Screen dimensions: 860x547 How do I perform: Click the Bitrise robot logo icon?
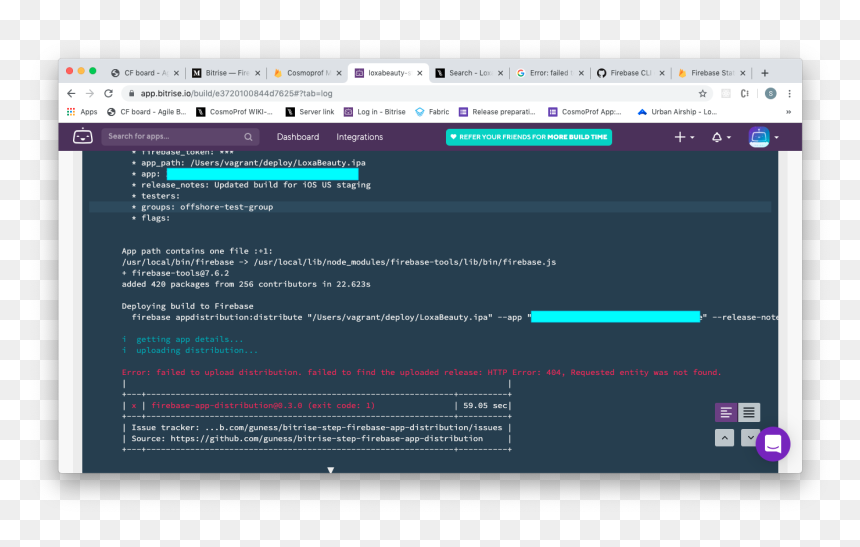[83, 136]
